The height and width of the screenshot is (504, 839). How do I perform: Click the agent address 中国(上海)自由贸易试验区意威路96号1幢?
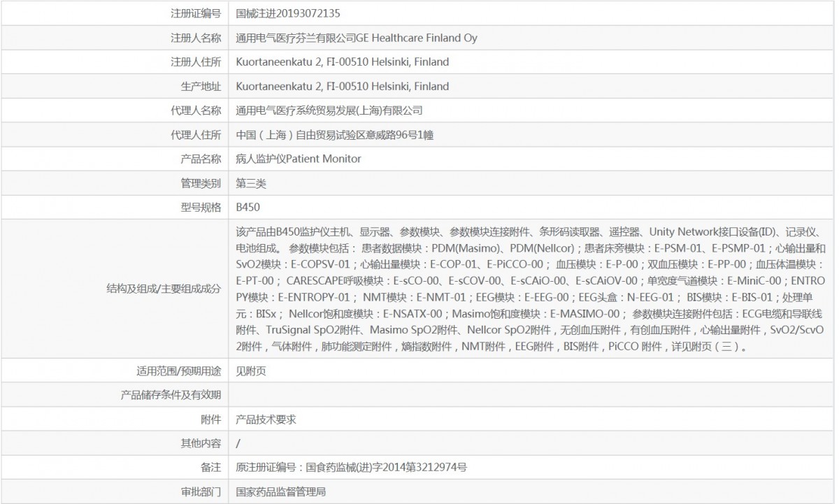tap(339, 135)
